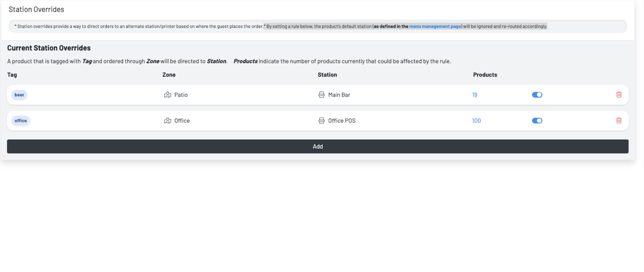Click the printer icon beside Main Bar
This screenshot has width=644, height=272.
pyautogui.click(x=321, y=95)
